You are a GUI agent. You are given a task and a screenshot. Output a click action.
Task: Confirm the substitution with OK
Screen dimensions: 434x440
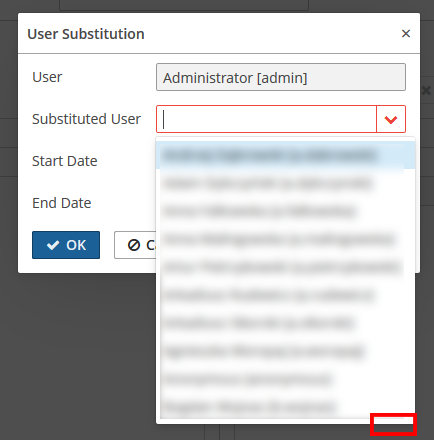pos(66,245)
